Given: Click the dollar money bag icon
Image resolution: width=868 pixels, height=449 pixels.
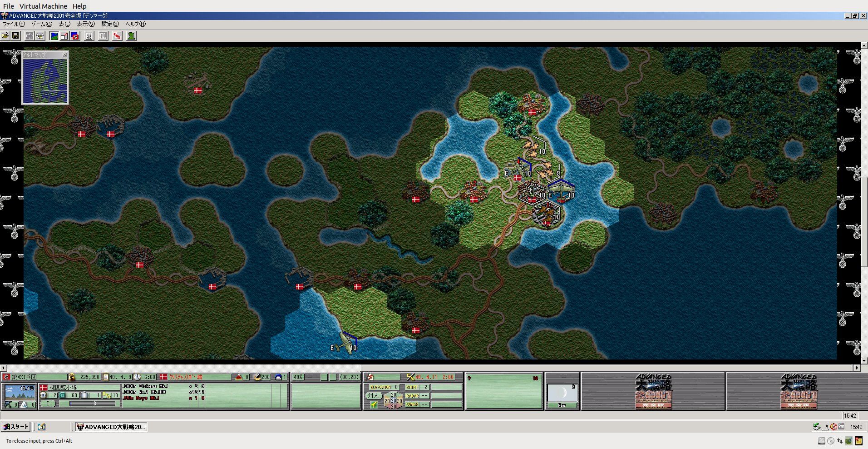Looking at the screenshot, I should [71, 377].
